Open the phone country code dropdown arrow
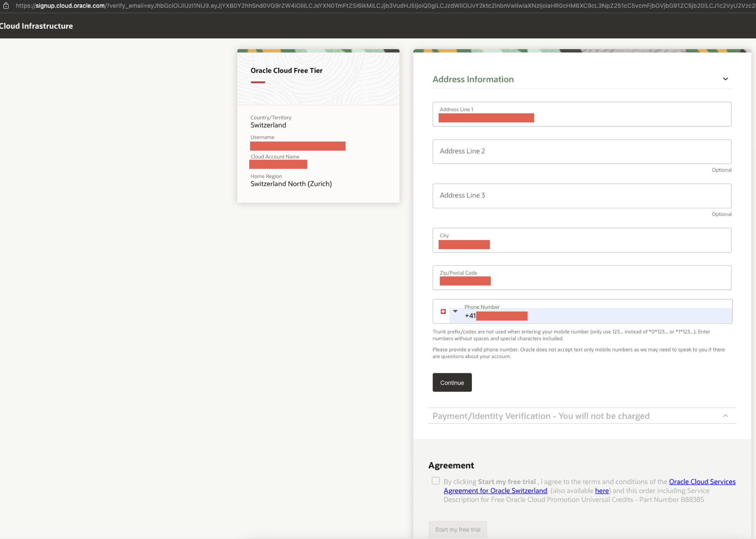This screenshot has height=539, width=756. [456, 311]
